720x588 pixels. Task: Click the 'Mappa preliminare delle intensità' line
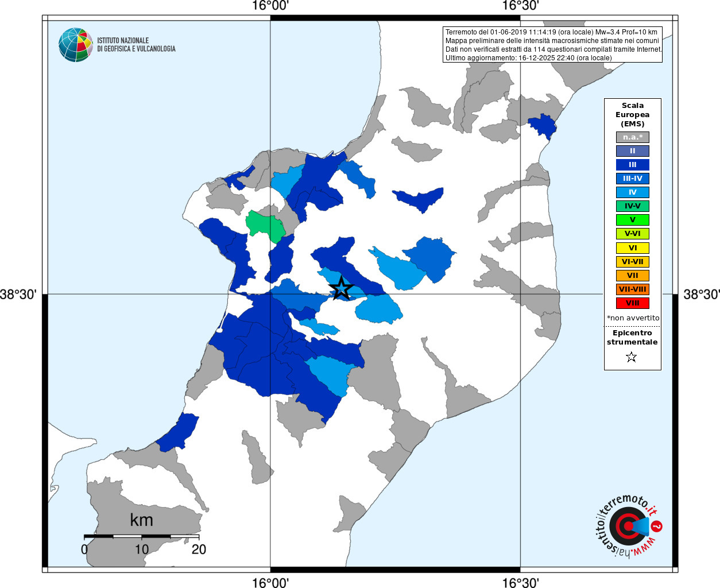pos(552,41)
